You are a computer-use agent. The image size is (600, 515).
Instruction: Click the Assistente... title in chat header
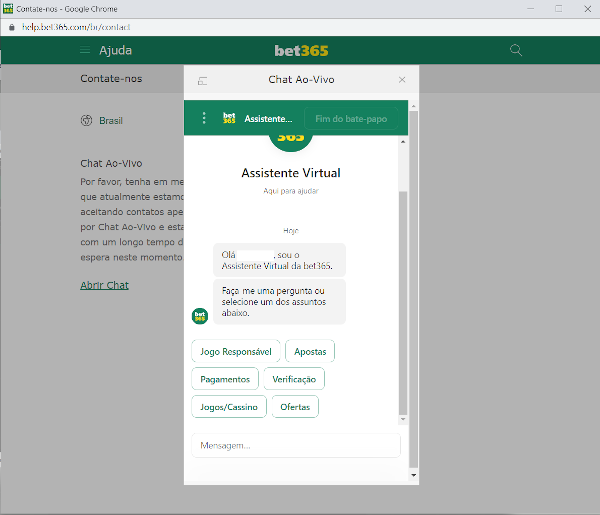(268, 119)
